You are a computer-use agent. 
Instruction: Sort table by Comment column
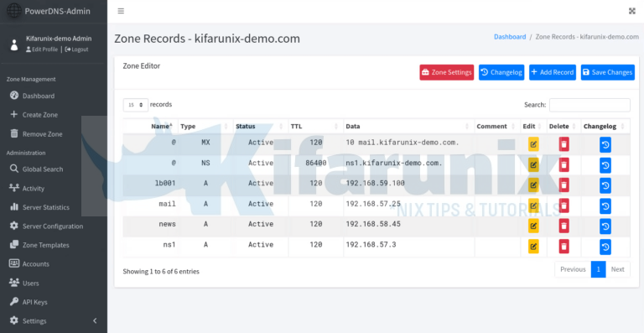point(497,126)
